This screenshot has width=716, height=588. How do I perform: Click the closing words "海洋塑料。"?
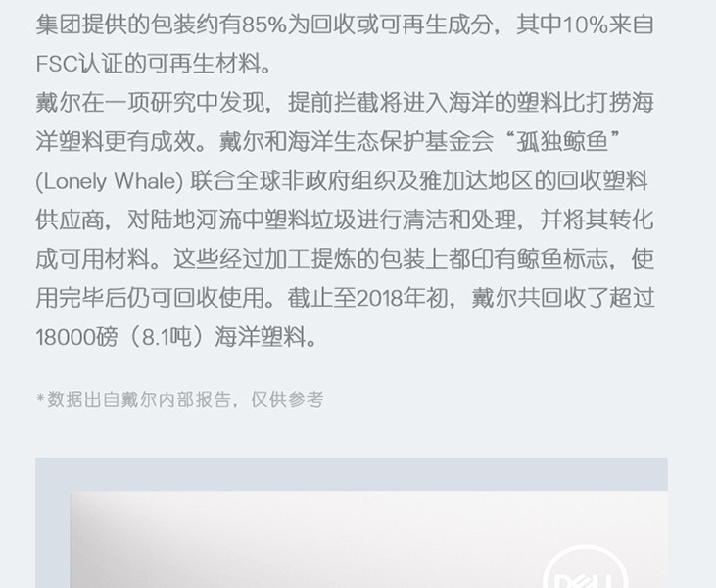click(x=265, y=337)
